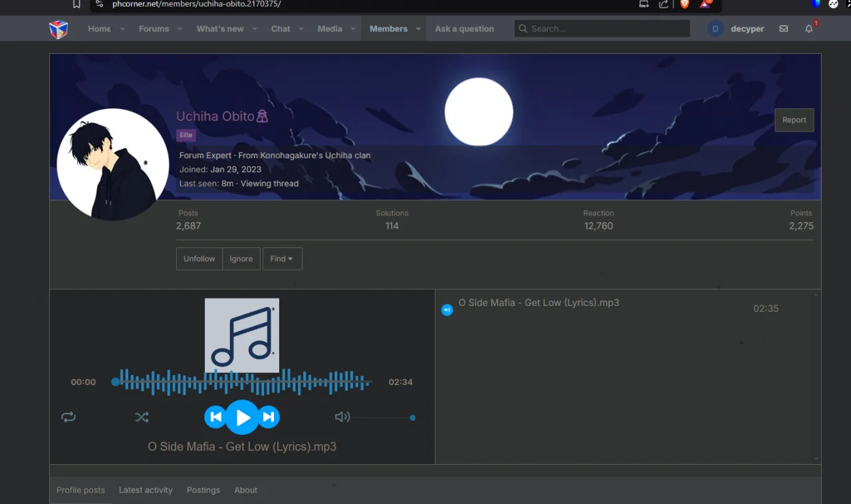Expand the What's new menu arrow
Image resolution: width=851 pixels, height=504 pixels.
255,29
